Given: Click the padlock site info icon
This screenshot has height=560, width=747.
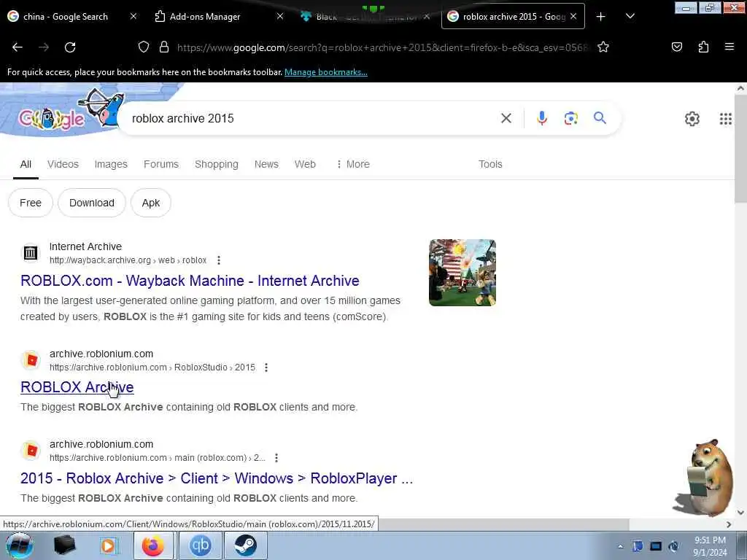Looking at the screenshot, I should [x=164, y=47].
